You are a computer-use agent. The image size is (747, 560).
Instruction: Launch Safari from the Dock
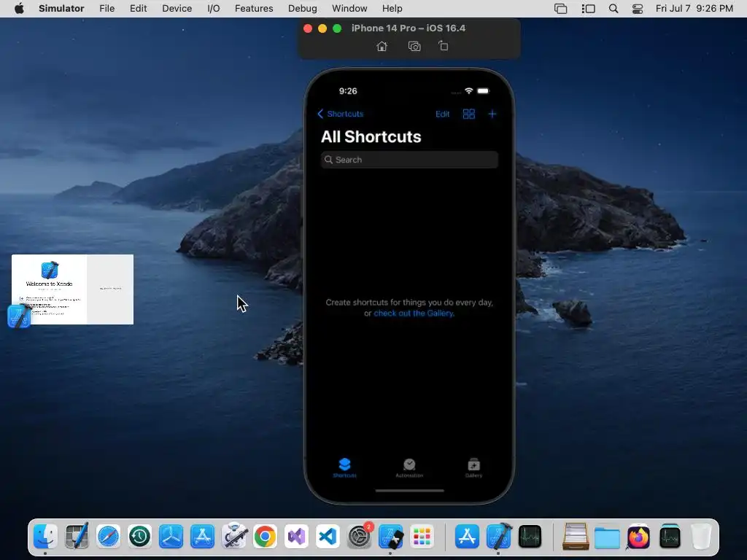pyautogui.click(x=108, y=537)
